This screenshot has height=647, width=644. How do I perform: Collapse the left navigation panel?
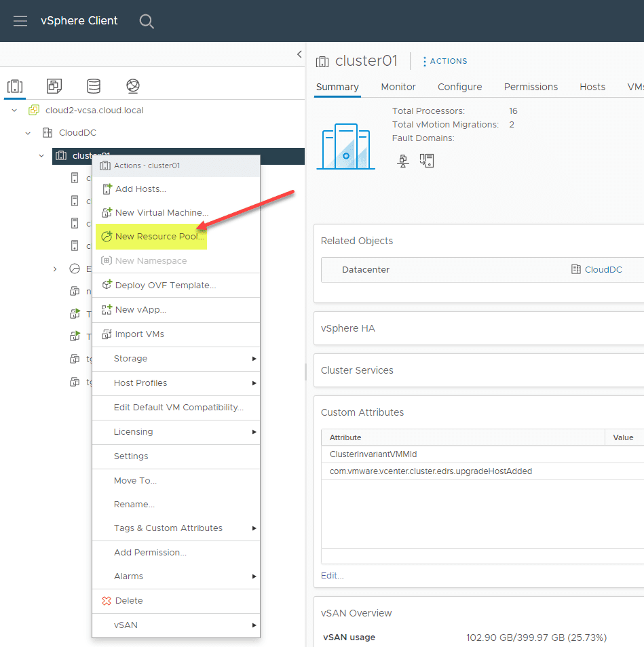coord(299,54)
